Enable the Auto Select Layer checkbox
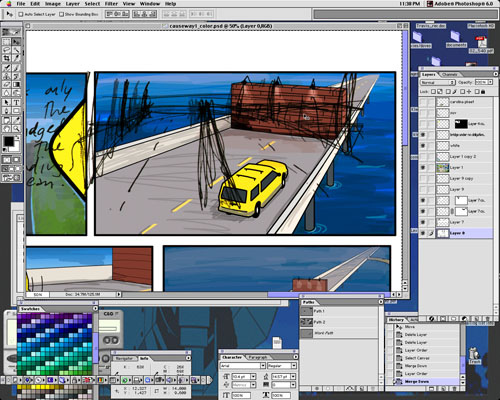Viewport: 500px width, 400px height. [x=21, y=14]
